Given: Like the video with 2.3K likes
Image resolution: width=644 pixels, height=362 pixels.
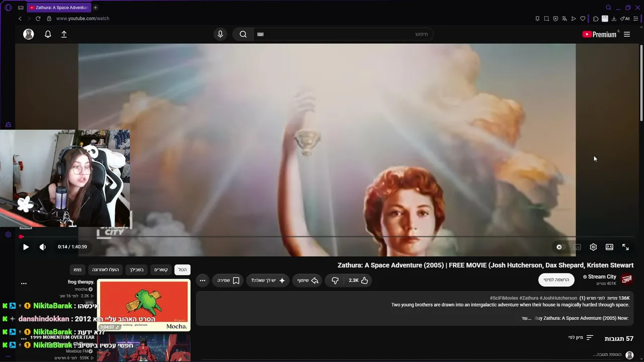Looking at the screenshot, I should point(358,281).
